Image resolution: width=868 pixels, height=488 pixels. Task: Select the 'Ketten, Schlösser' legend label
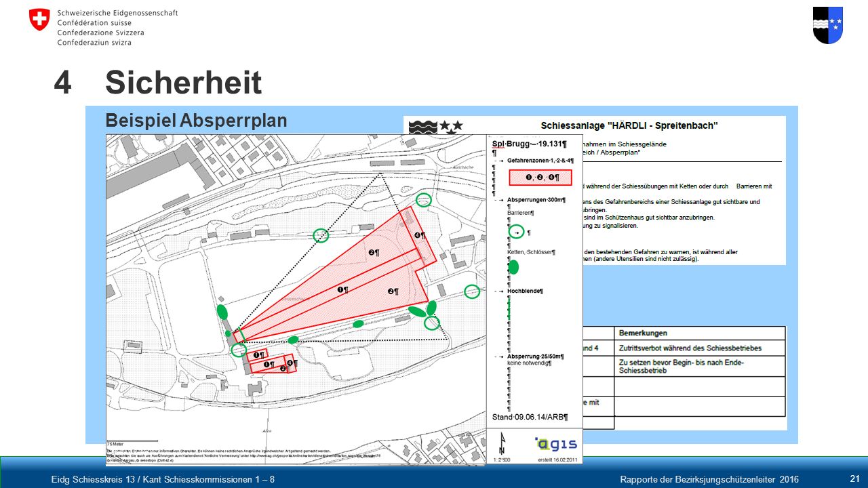click(x=531, y=252)
